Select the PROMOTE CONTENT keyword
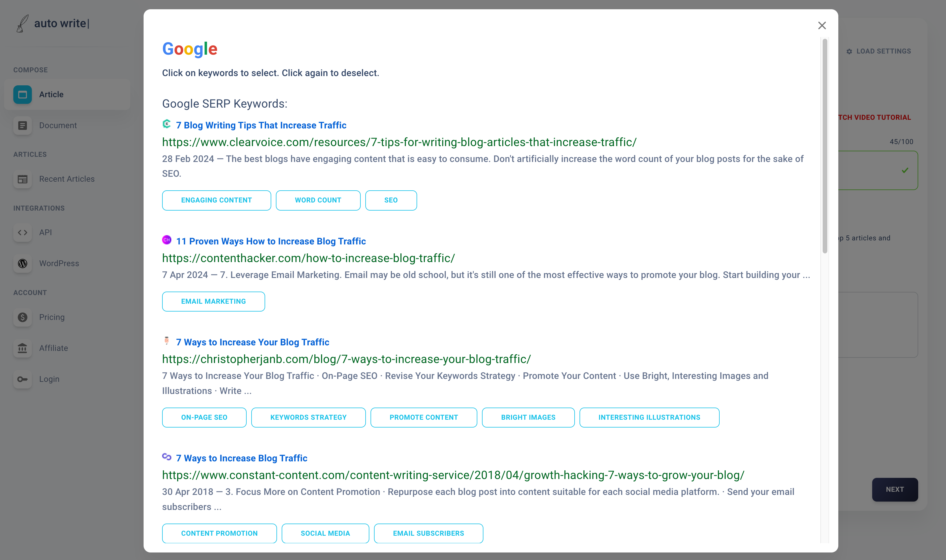 point(424,417)
